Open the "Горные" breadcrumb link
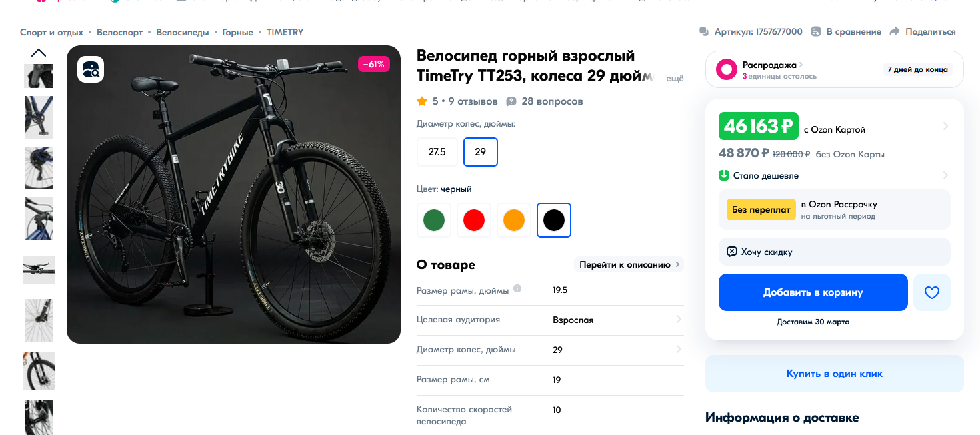 tap(238, 32)
